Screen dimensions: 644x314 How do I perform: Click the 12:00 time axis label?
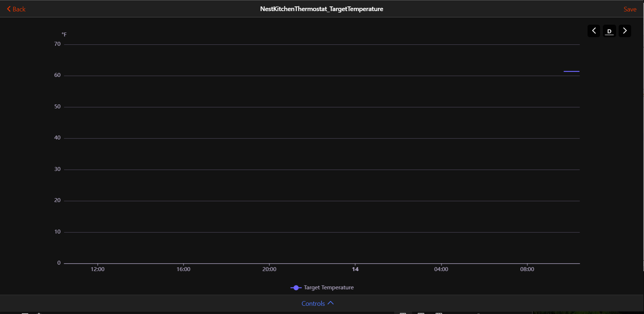click(98, 269)
